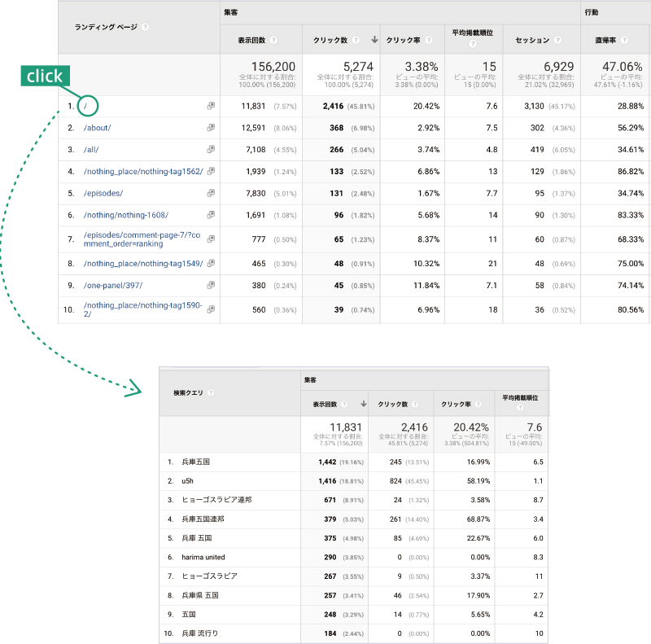This screenshot has height=644, width=651.
Task: Open /about/ page in new window icon
Action: (211, 128)
